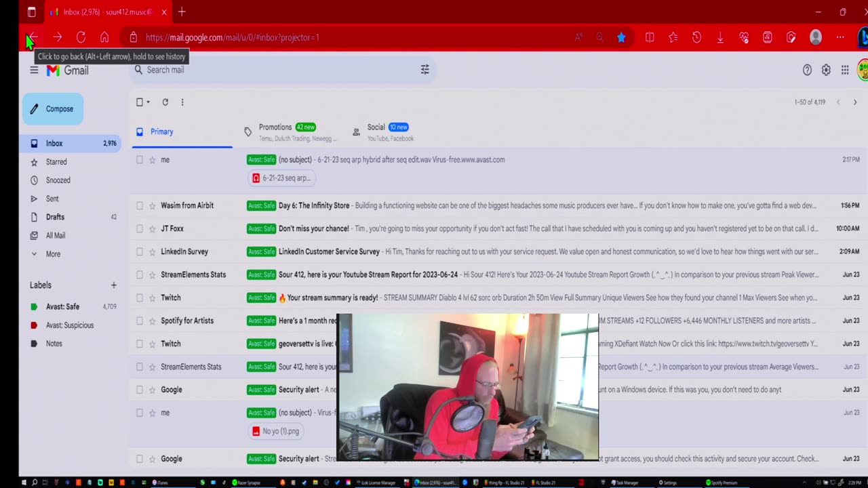Screen dimensions: 868x488
Task: Open the LinkedIn Customer Service Survey email
Action: click(329, 251)
